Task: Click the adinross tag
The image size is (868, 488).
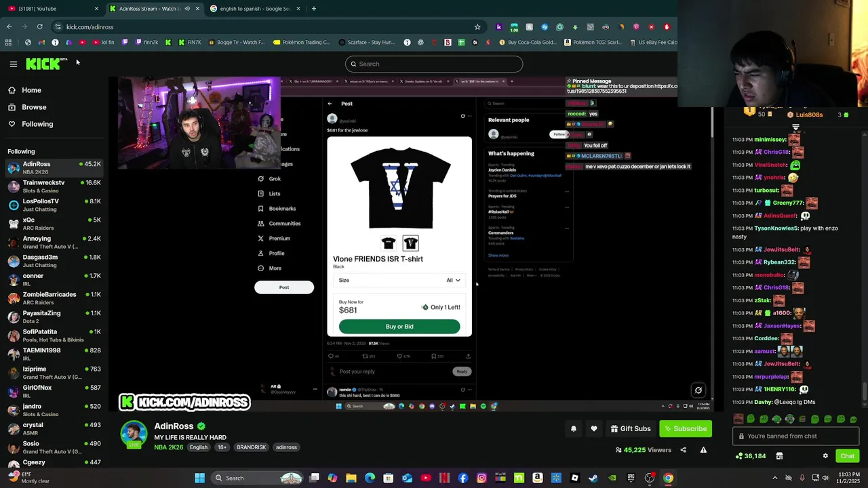Action: point(286,447)
